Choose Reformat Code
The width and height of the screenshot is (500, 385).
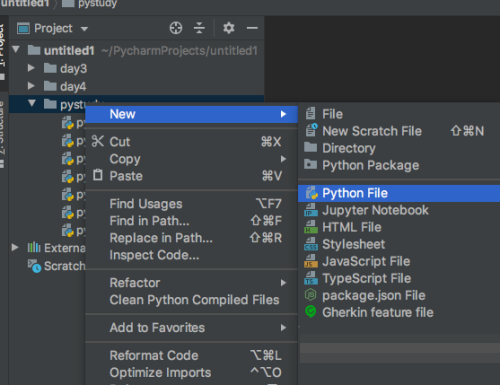click(191, 356)
